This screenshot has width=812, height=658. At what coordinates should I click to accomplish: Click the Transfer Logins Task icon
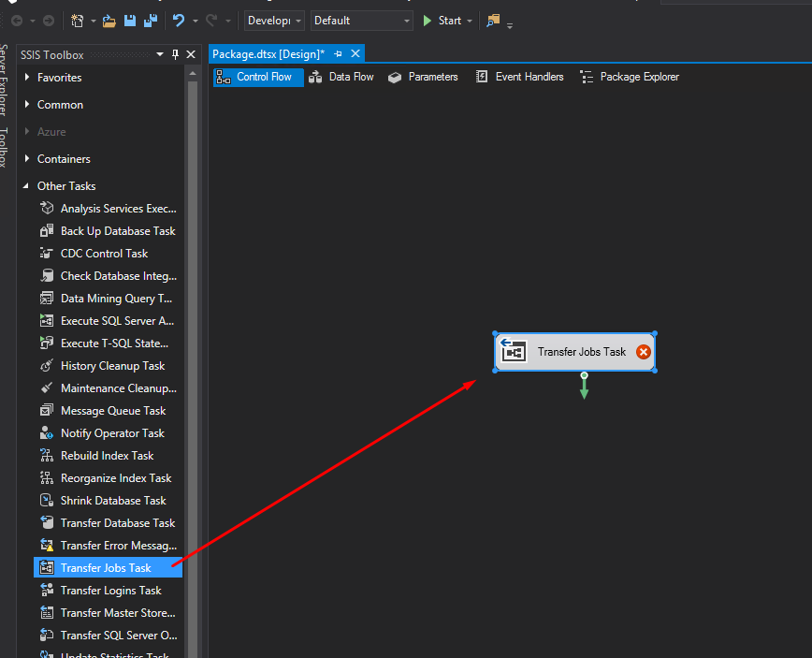(47, 591)
